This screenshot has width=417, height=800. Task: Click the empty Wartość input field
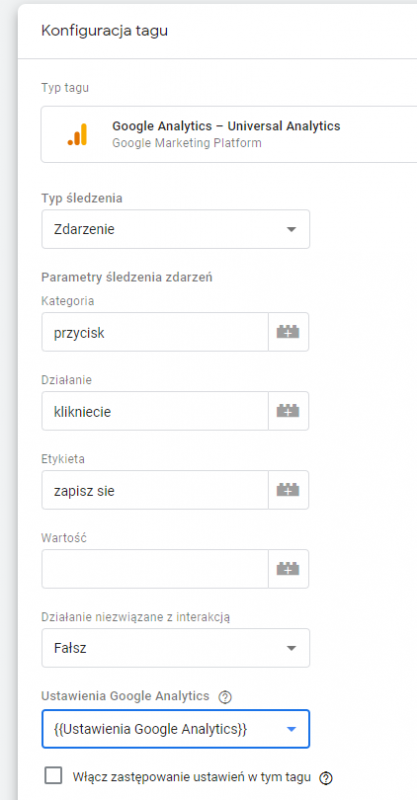pos(155,569)
